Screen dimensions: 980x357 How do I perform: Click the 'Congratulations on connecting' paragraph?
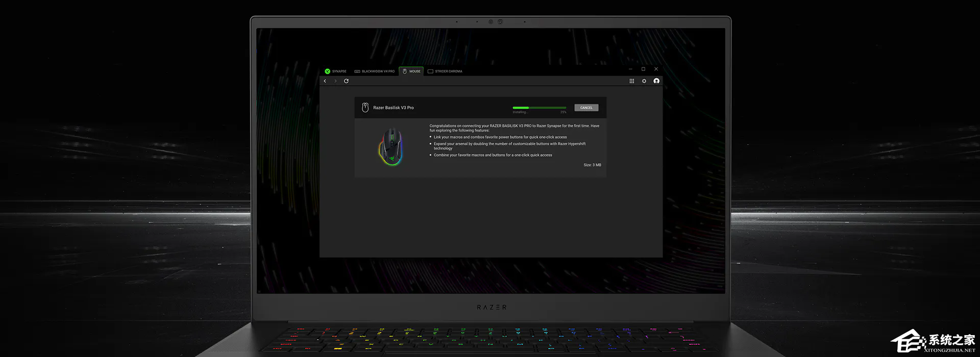(514, 128)
